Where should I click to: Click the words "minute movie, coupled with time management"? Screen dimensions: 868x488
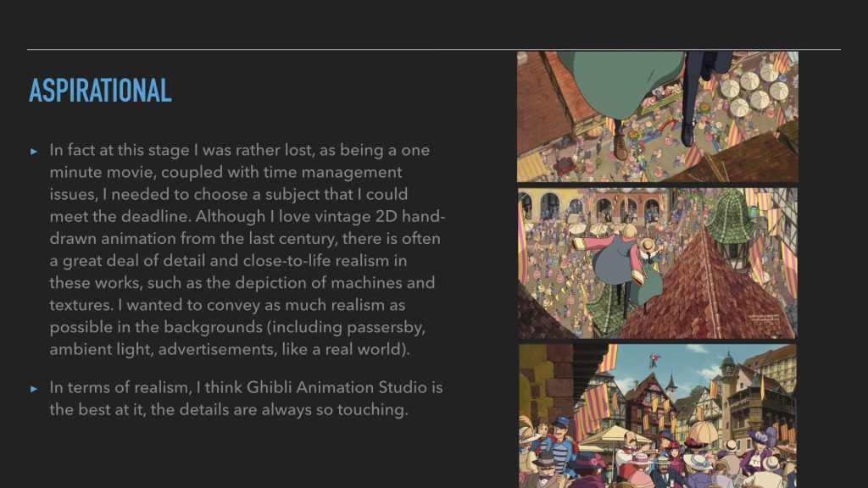coord(225,173)
